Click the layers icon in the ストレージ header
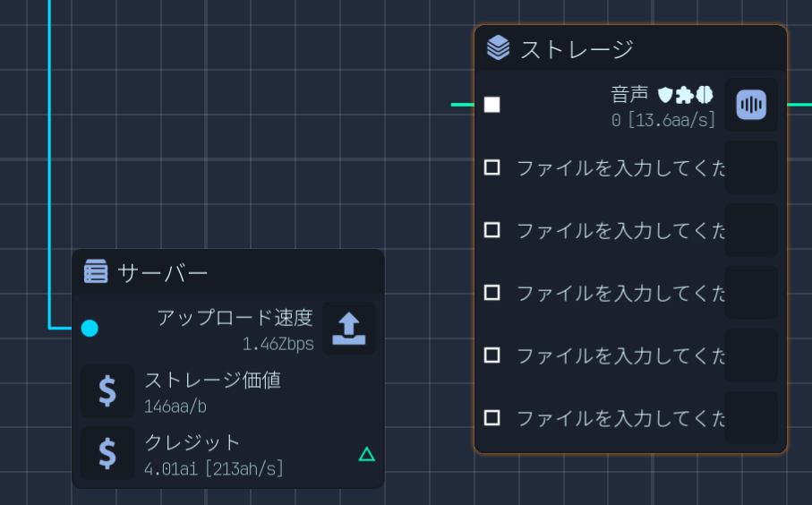This screenshot has height=505, width=812. [x=498, y=47]
